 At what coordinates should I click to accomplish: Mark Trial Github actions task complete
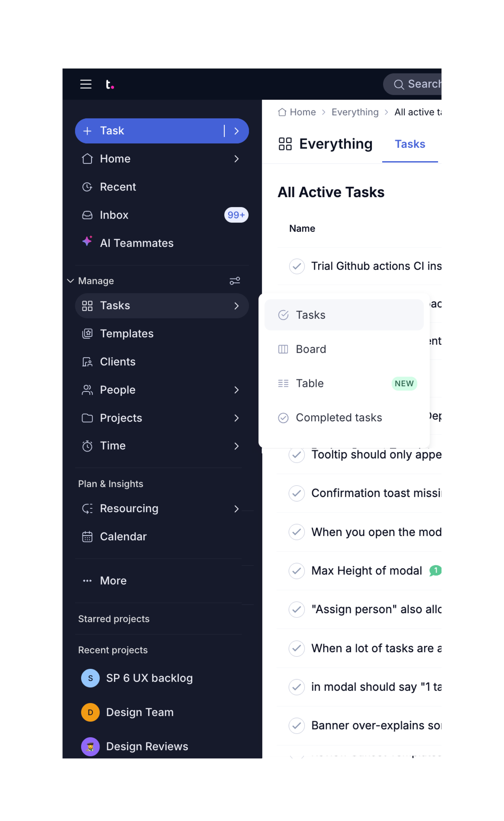click(x=297, y=266)
